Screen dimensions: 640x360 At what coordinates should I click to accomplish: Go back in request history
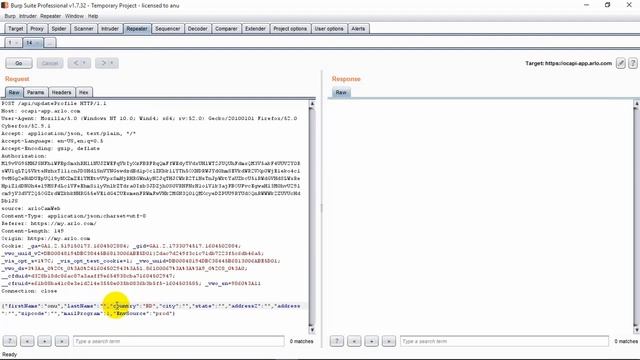coord(79,63)
